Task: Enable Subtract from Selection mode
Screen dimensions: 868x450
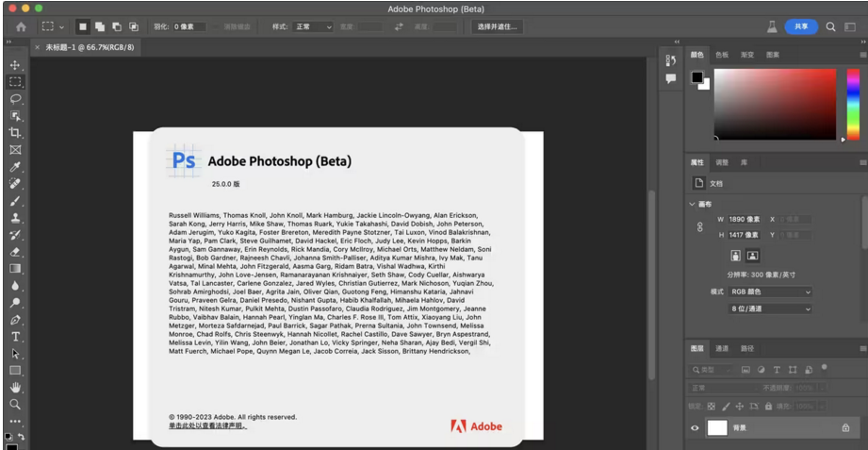Action: pos(117,26)
